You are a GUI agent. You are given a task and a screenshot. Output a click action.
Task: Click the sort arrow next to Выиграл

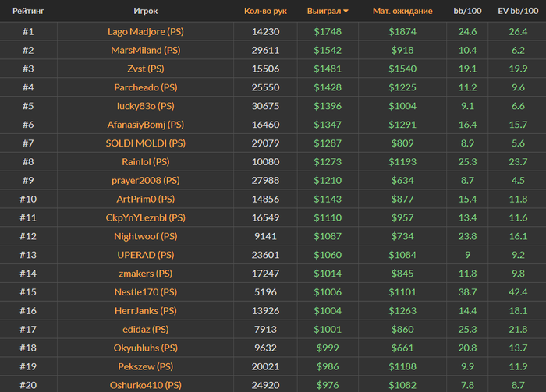pos(346,11)
